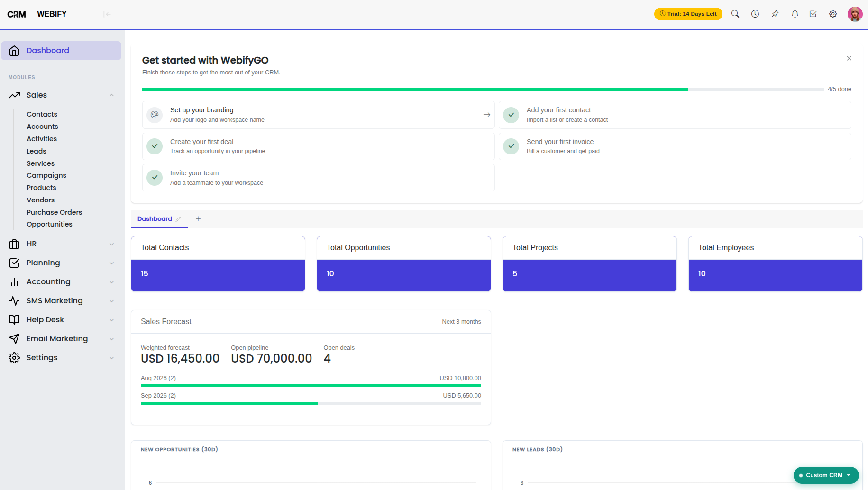
Task: Open Opportunities in Sales menu
Action: click(49, 224)
